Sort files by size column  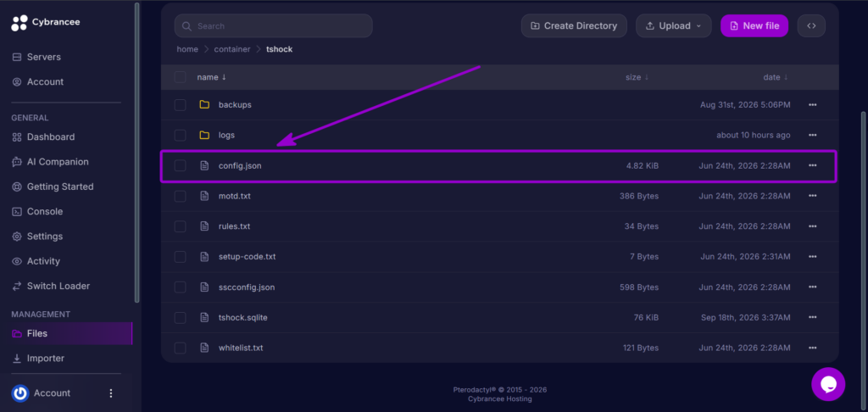[x=637, y=77]
